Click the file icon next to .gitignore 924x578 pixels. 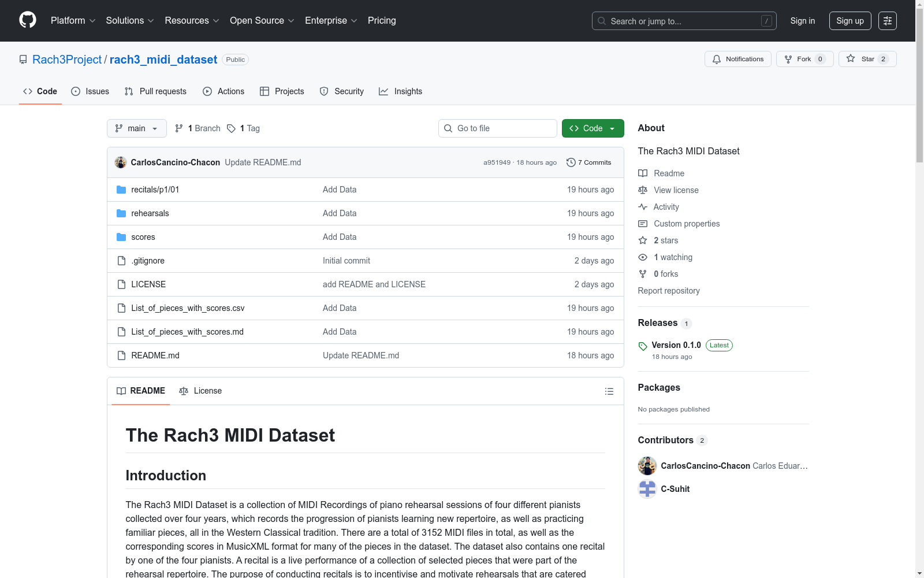tap(121, 261)
